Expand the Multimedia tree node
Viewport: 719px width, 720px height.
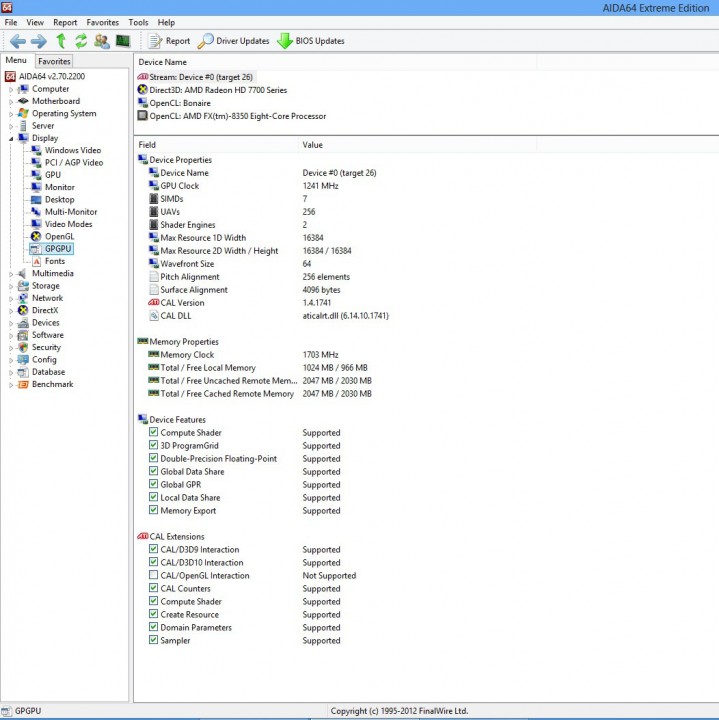point(11,274)
